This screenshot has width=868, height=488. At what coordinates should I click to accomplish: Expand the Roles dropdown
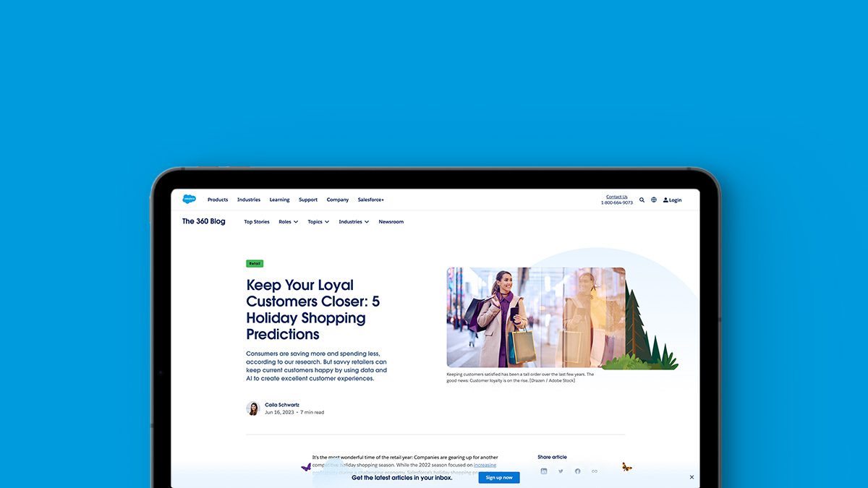tap(288, 222)
